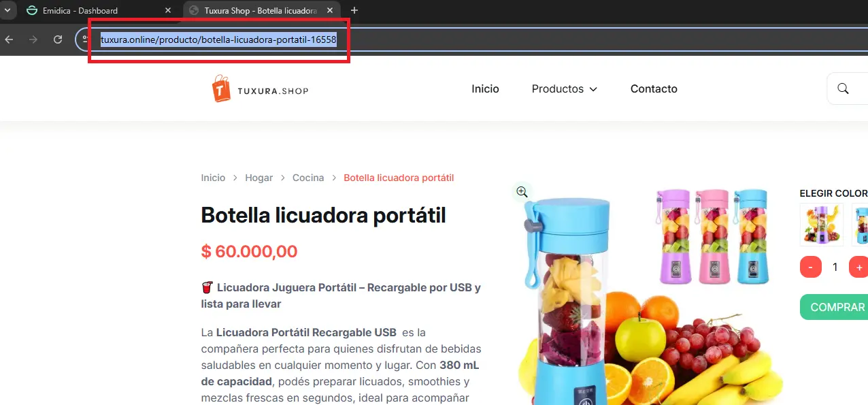This screenshot has width=868, height=405.
Task: Decrease quantity with the minus button
Action: 810,267
